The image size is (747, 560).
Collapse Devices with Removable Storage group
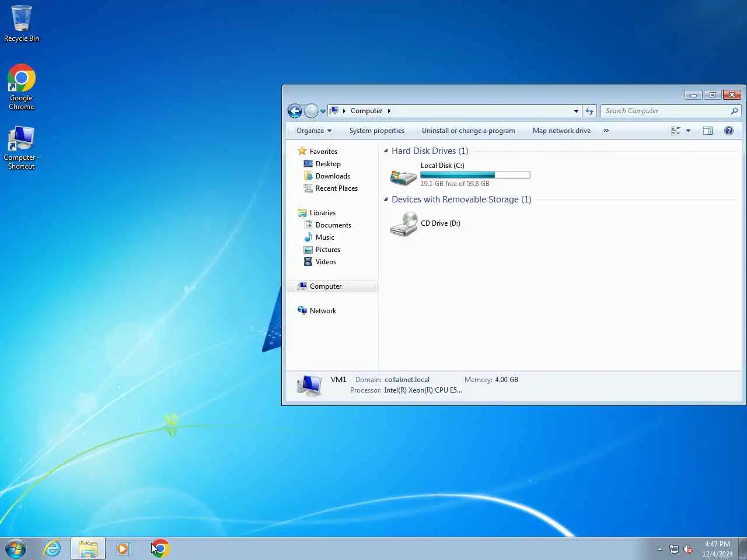pos(386,199)
